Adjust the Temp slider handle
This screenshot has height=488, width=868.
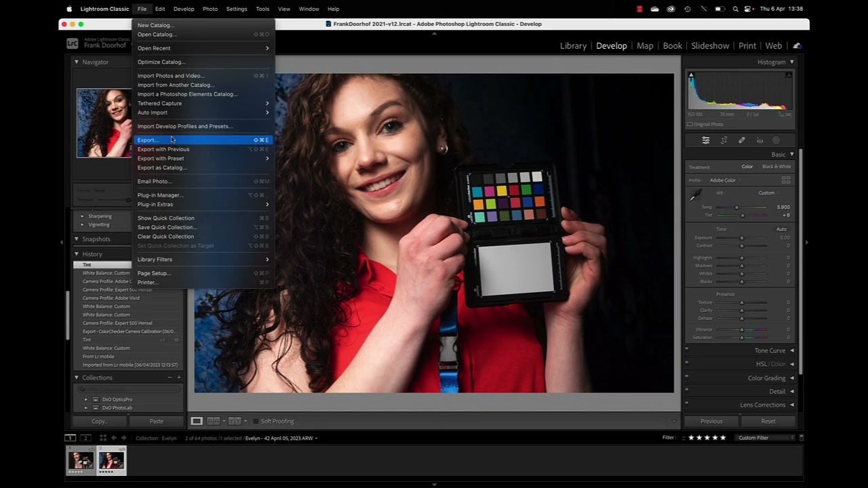[736, 207]
